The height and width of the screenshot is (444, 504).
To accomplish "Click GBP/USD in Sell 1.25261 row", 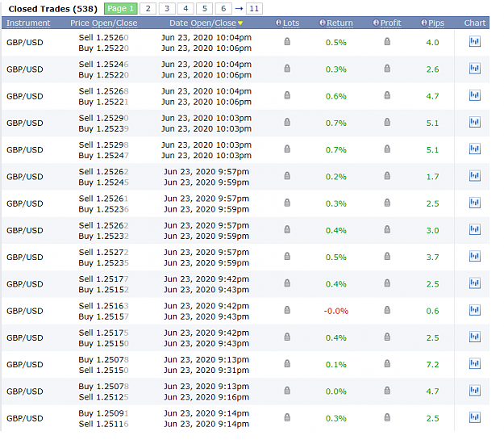I will (25, 203).
